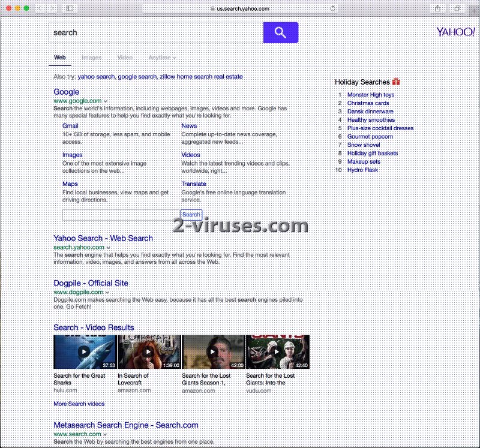Click the purple magnifying glass search button
Viewport: 480px width, 448px height.
pyautogui.click(x=280, y=32)
